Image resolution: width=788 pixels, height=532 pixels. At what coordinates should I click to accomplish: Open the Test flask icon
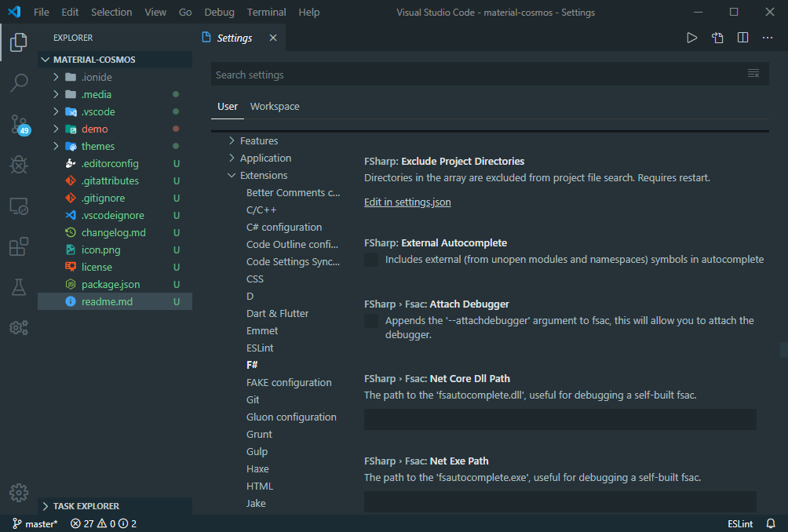point(19,287)
